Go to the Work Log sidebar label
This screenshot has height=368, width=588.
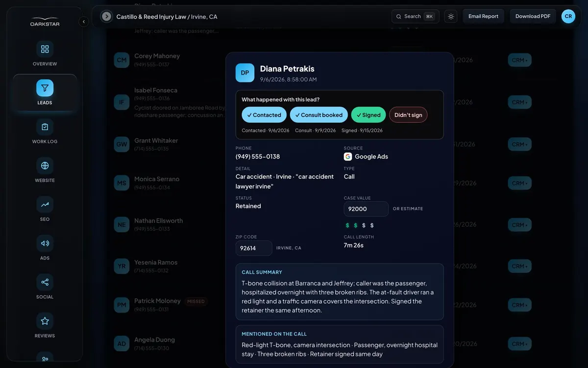[45, 141]
